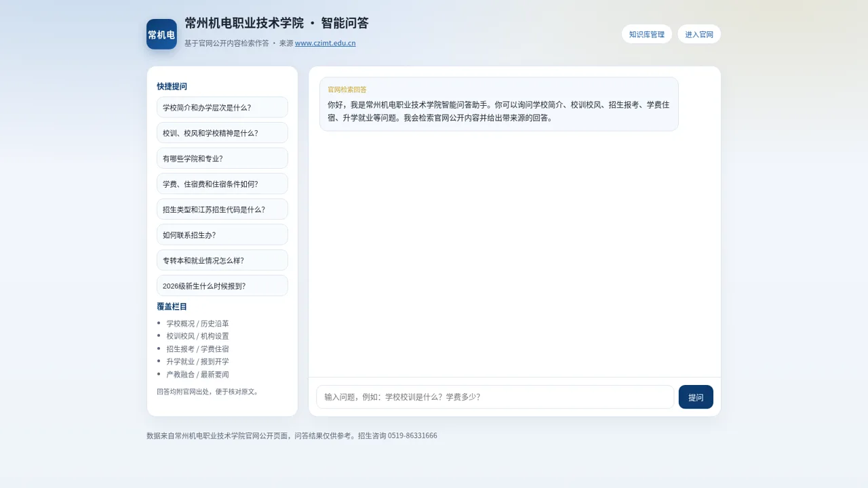Click list item 招生报考 / 学费住宿
This screenshot has height=488, width=868.
[197, 349]
